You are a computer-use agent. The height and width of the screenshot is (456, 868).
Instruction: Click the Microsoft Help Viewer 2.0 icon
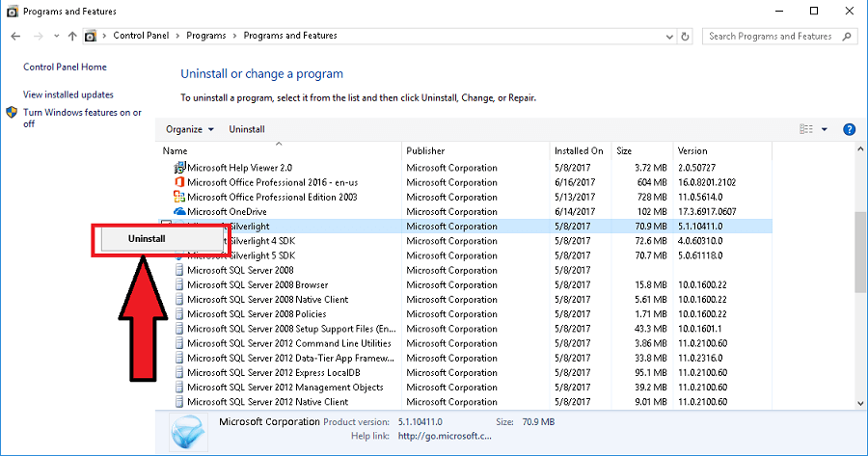pyautogui.click(x=178, y=168)
